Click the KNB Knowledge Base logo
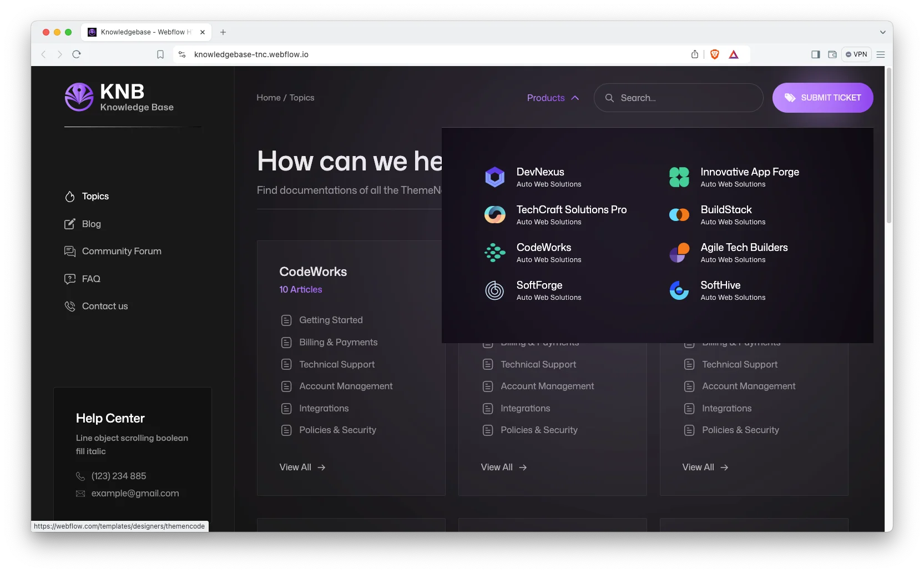This screenshot has height=573, width=924. tap(119, 98)
